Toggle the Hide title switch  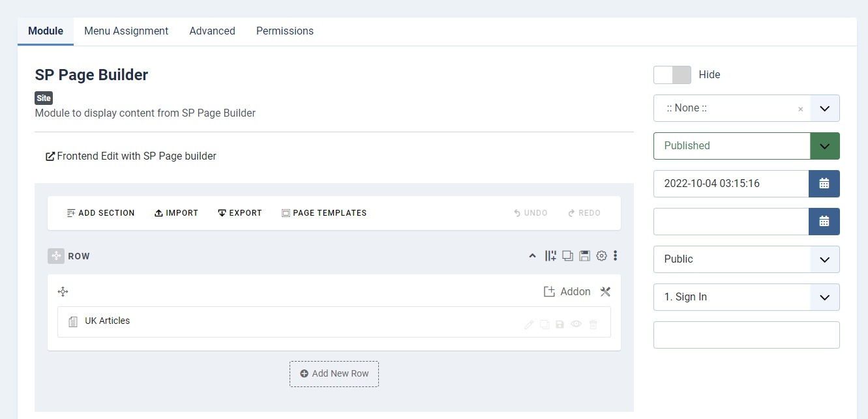[672, 75]
